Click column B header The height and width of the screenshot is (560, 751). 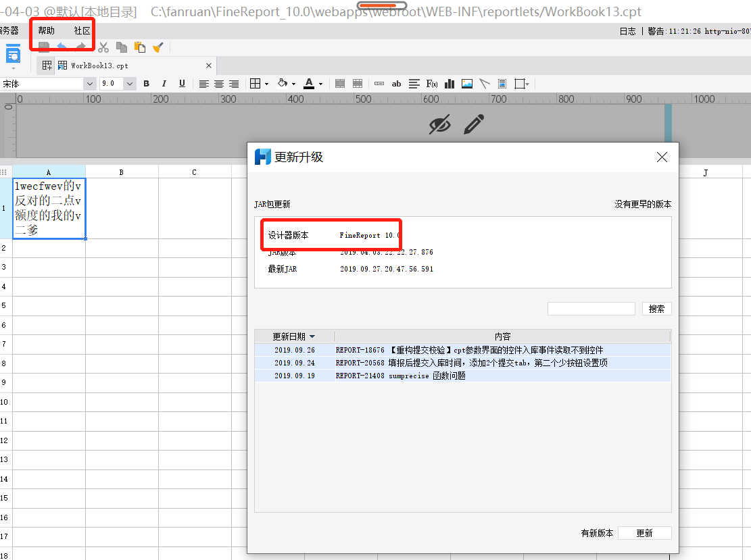point(121,172)
